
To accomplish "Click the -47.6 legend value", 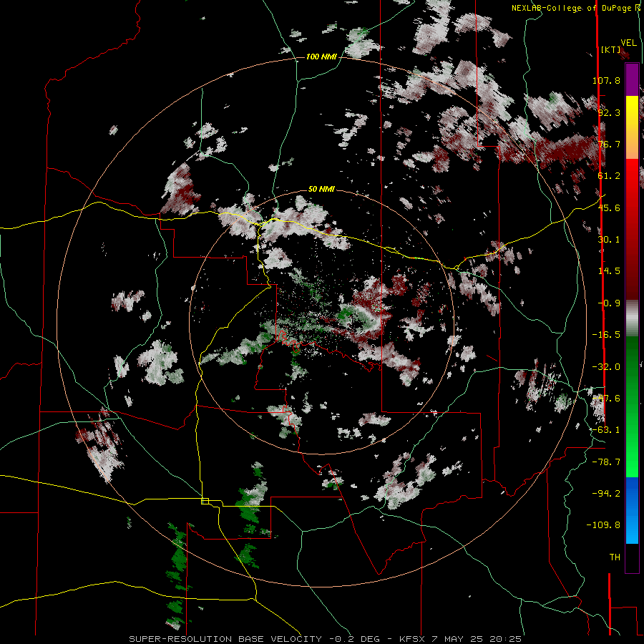I will point(606,399).
